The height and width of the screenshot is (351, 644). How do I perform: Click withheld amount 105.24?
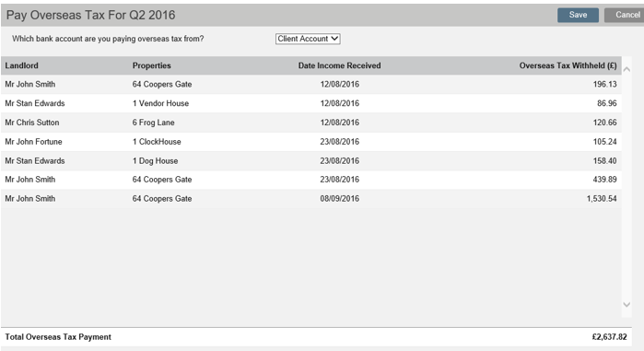[x=604, y=142]
